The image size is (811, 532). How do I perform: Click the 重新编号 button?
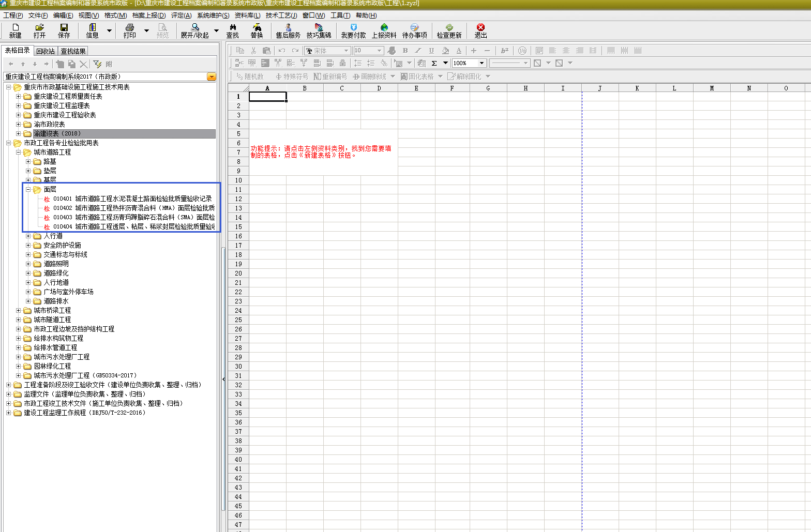(331, 77)
